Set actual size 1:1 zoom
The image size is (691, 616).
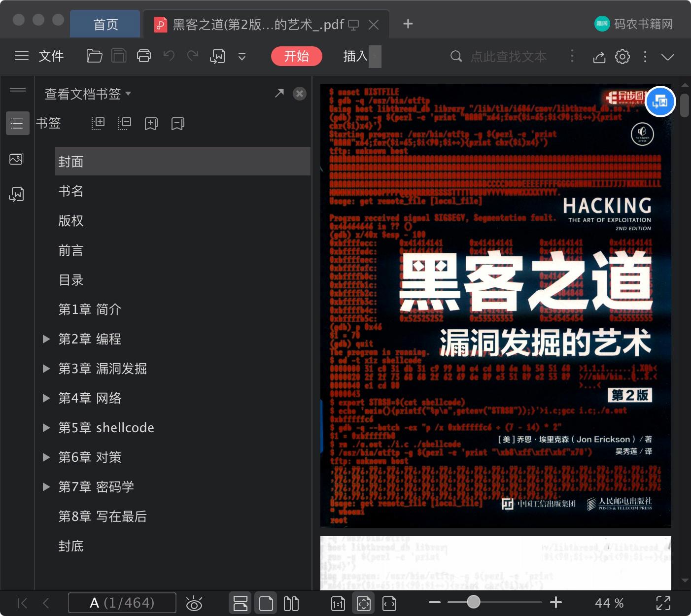click(x=338, y=604)
